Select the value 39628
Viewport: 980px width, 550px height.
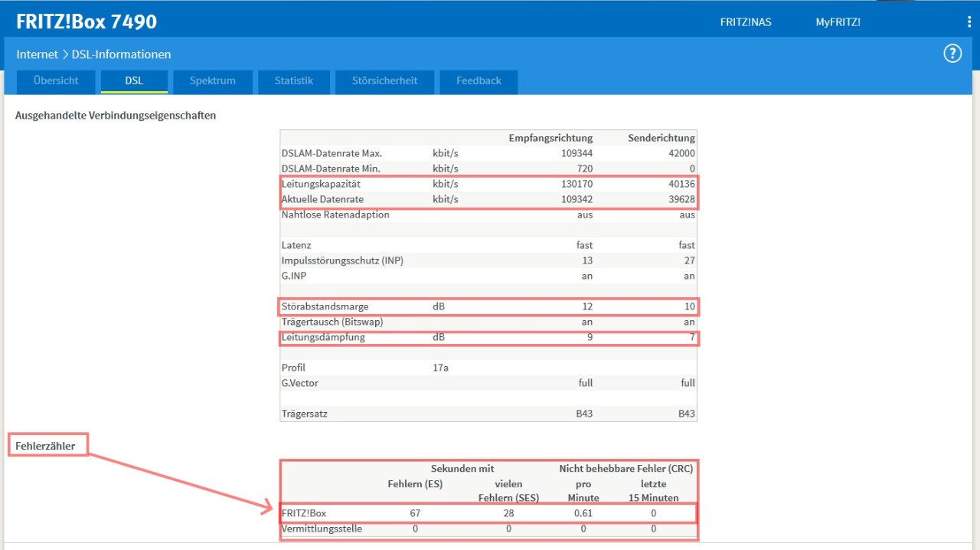681,199
